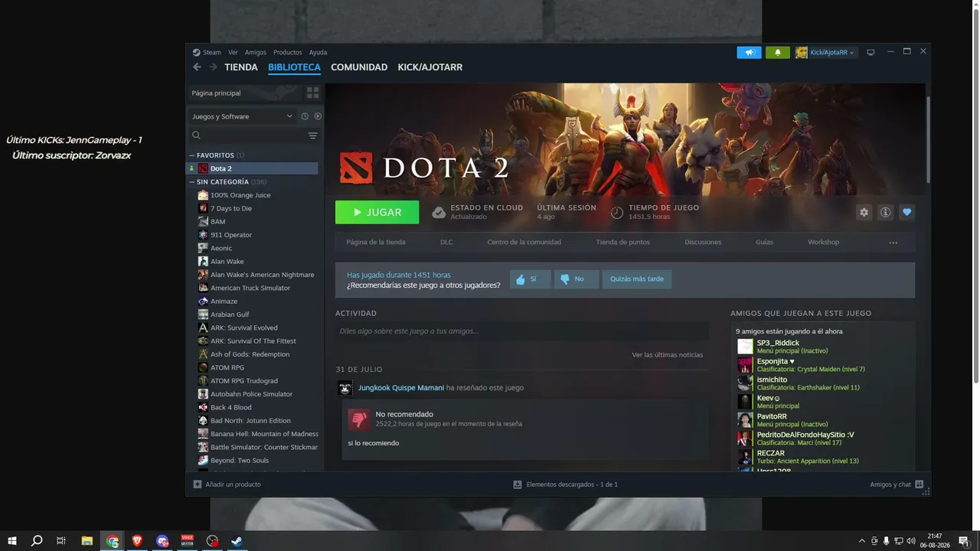Visit Centro de la comunidad
Image resolution: width=980 pixels, height=551 pixels.
point(524,243)
